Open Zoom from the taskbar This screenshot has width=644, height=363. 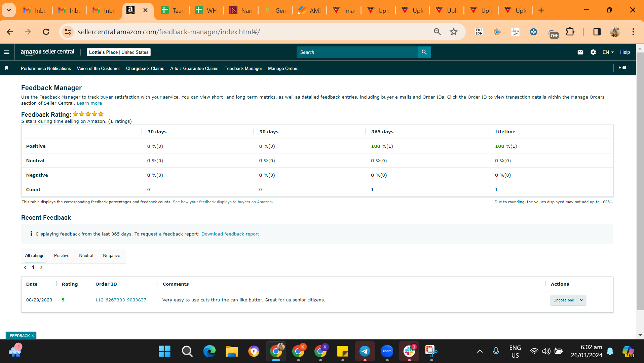(x=387, y=352)
